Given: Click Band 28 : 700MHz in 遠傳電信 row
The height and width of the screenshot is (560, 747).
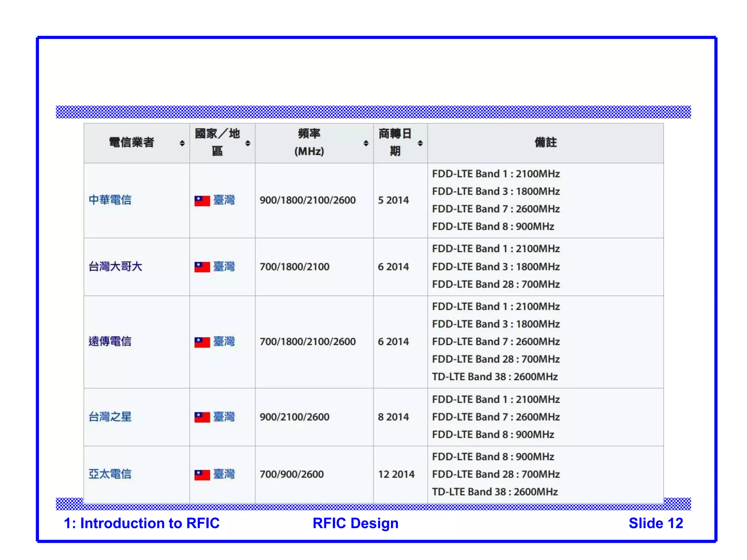Looking at the screenshot, I should point(496,359).
